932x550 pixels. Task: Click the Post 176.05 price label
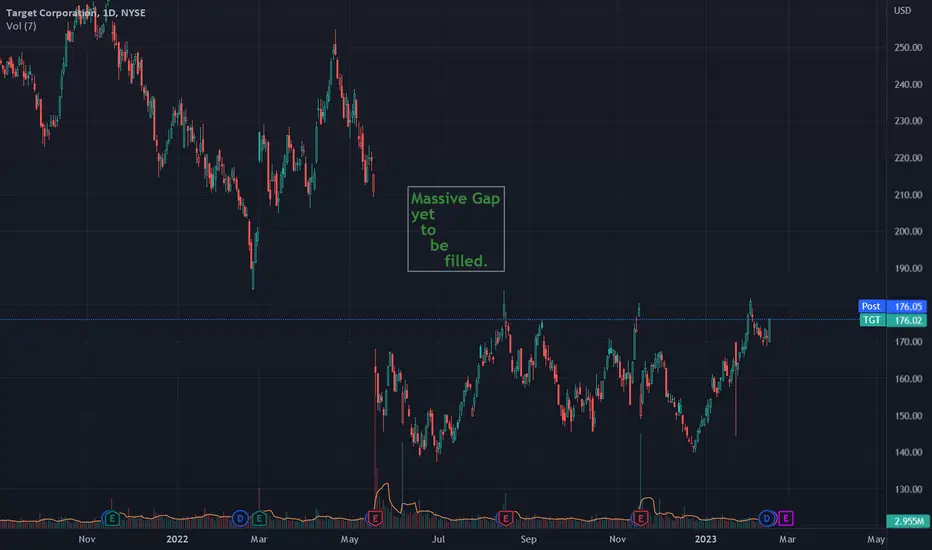892,306
